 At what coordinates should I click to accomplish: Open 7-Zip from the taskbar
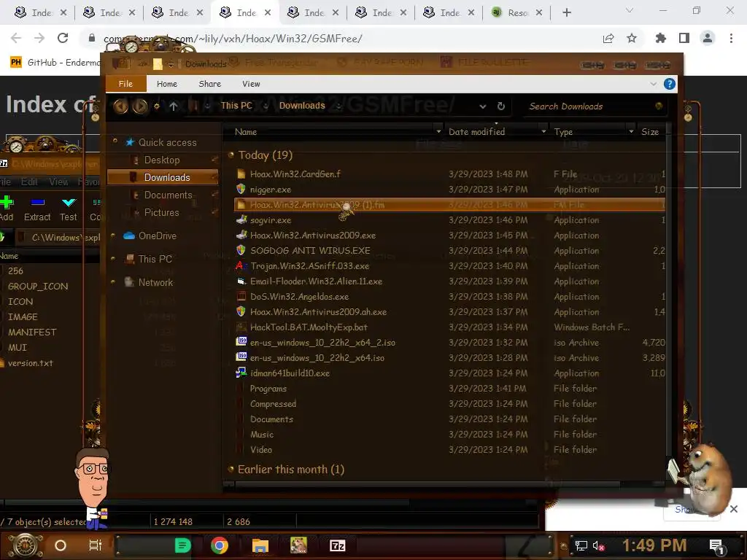pyautogui.click(x=337, y=545)
